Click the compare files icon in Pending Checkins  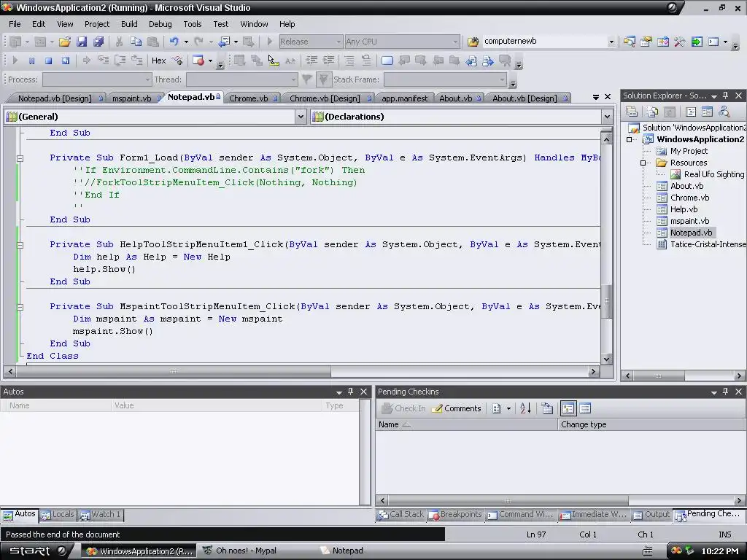pos(547,408)
